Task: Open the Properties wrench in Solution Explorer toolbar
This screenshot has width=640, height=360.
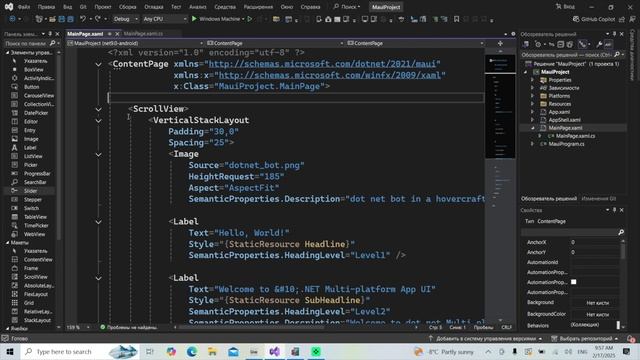Action: click(599, 44)
